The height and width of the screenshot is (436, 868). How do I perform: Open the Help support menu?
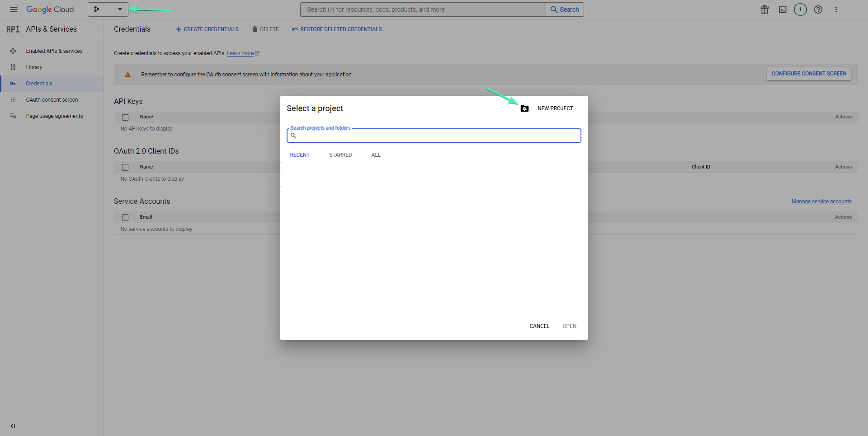coord(818,9)
